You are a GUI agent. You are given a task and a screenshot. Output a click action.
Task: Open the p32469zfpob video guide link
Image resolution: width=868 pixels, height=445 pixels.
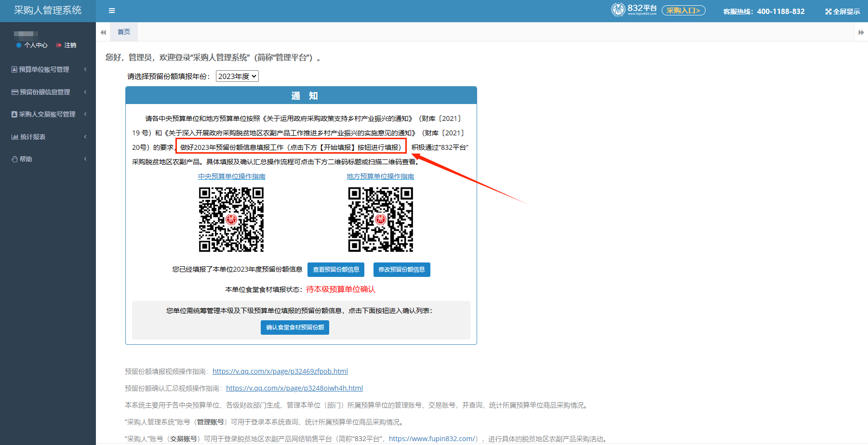(280, 371)
